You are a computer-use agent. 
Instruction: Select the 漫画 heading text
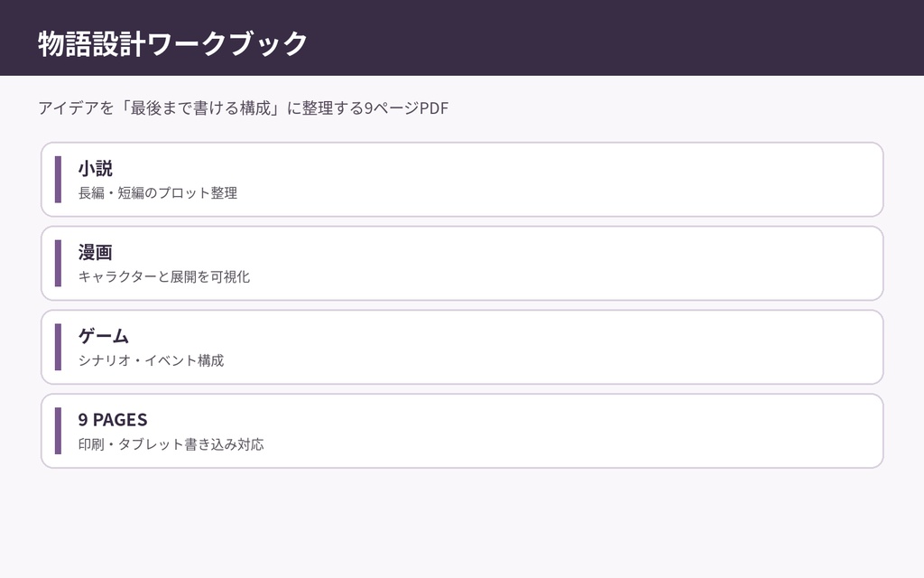[96, 253]
